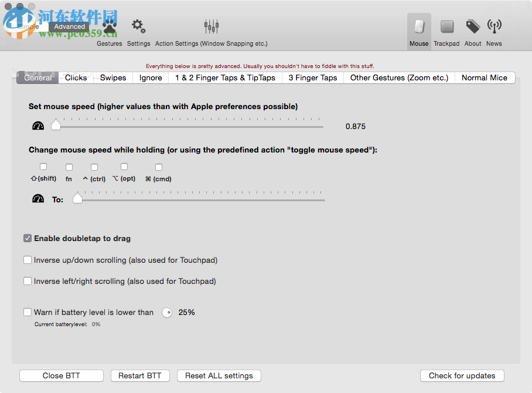This screenshot has height=393, width=532.
Task: Switch to the Normal Mice tab
Action: [485, 77]
